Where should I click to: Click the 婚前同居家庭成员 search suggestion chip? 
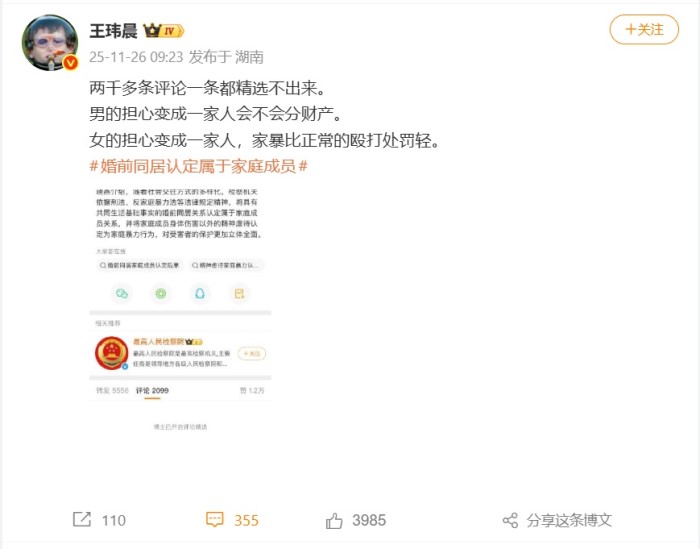[139, 265]
